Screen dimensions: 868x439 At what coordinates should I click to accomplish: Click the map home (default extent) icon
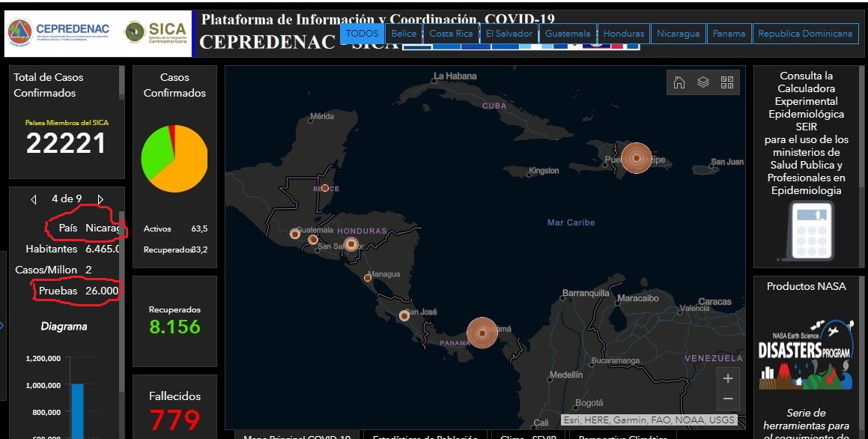(679, 82)
